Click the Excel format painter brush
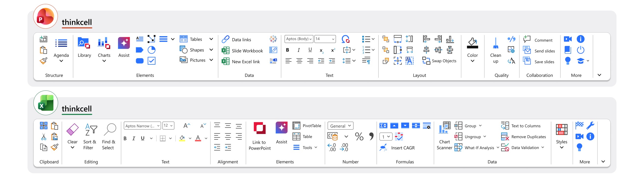Viewport: 644px width, 177px height. pyautogui.click(x=54, y=147)
